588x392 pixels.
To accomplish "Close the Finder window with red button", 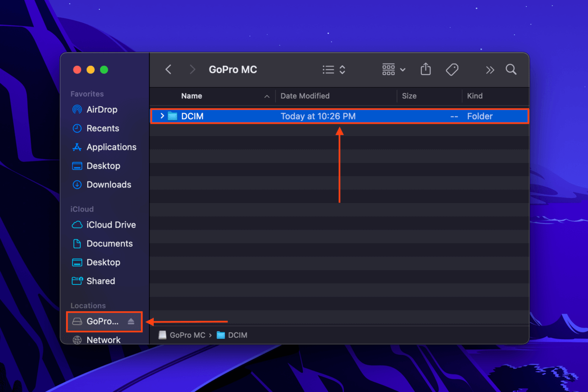I will tap(77, 69).
